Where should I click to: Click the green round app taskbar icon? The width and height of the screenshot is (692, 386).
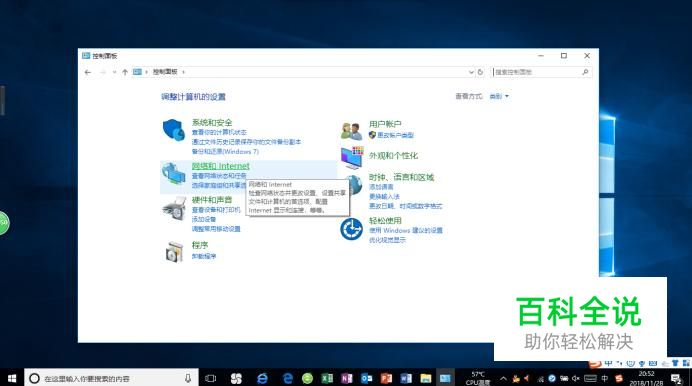(x=308, y=378)
